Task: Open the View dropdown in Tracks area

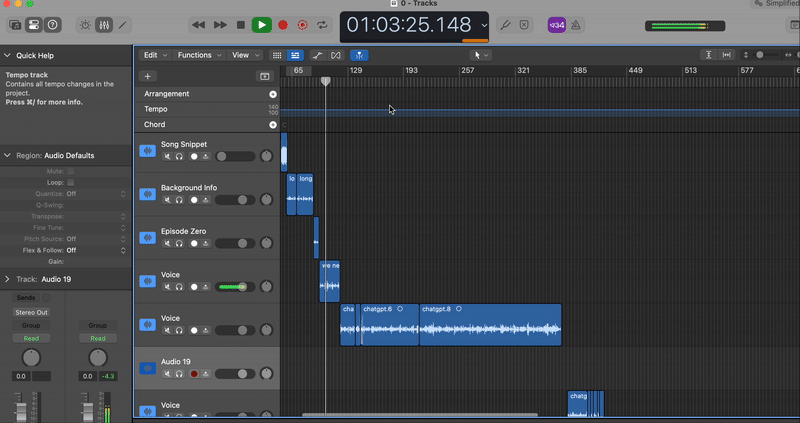Action: tap(245, 55)
